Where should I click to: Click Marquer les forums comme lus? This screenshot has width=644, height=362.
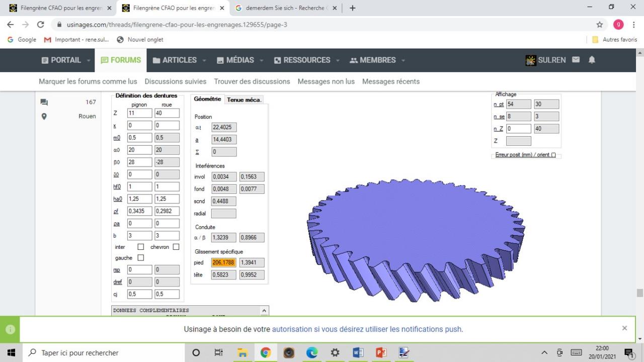88,81
